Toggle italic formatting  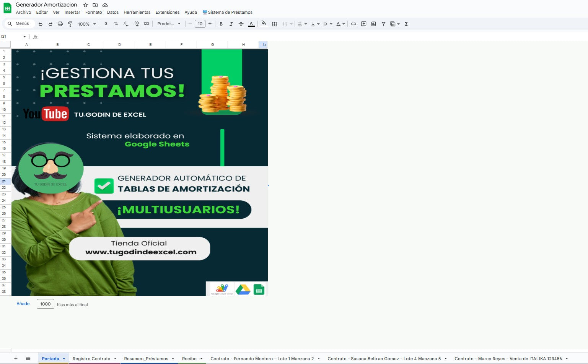[x=231, y=24]
